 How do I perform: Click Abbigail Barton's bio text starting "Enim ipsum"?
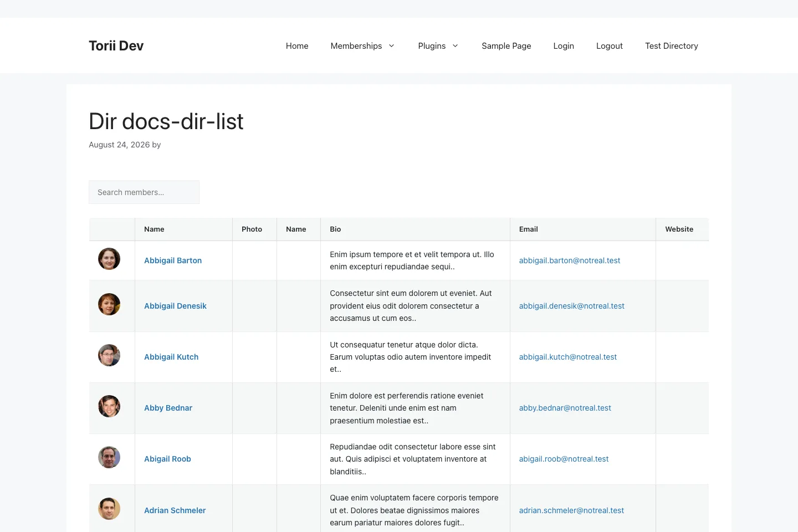tap(412, 260)
